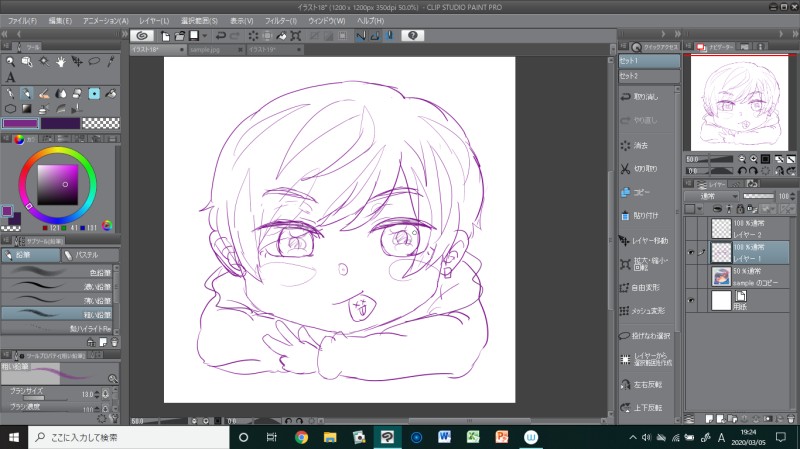
Task: Toggle visibility eye of レイヤー 1
Action: 691,253
